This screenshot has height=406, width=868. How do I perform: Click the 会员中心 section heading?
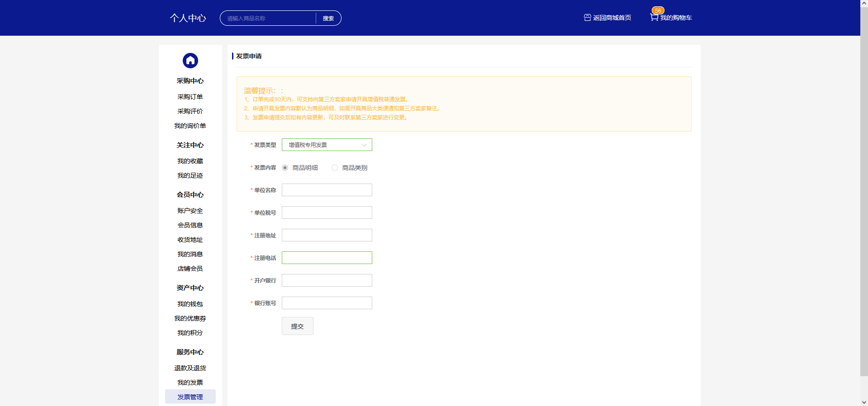[x=190, y=195]
